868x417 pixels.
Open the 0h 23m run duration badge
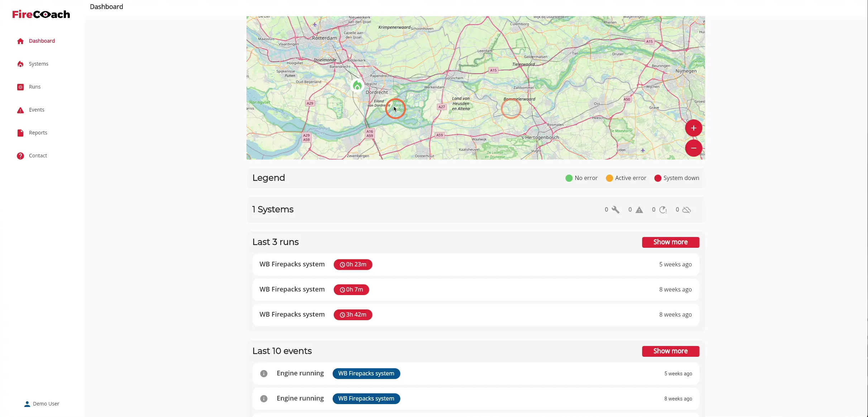(353, 265)
